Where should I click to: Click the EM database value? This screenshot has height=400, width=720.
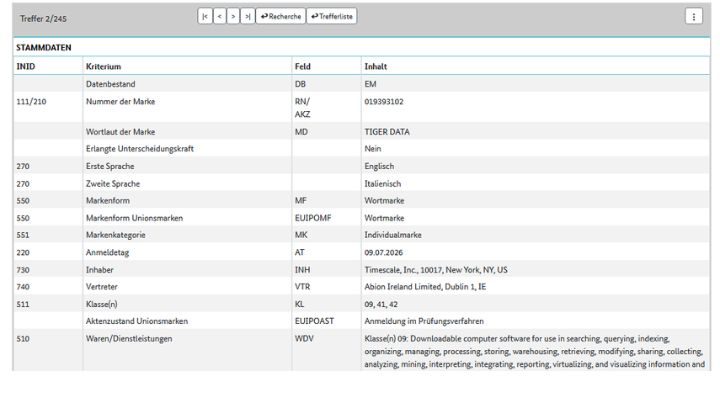(370, 84)
